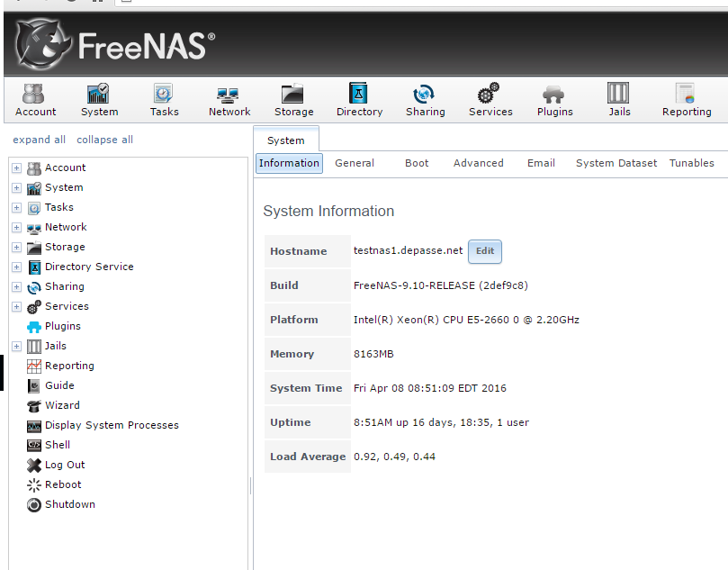Click the Shutdown power icon
Screen dimensions: 728x570
(x=34, y=505)
